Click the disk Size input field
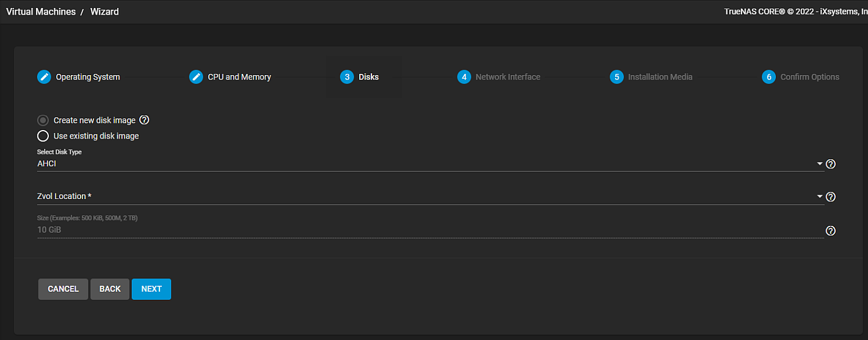 tap(428, 230)
